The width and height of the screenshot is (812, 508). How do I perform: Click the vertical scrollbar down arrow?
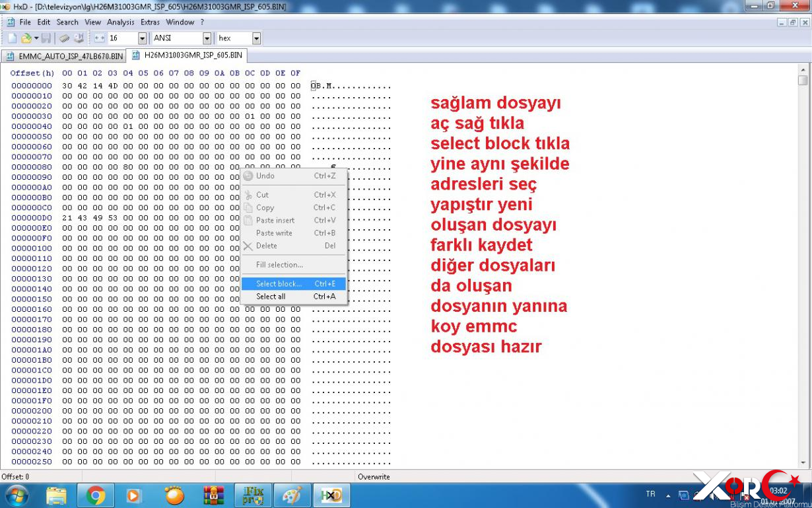pos(803,463)
